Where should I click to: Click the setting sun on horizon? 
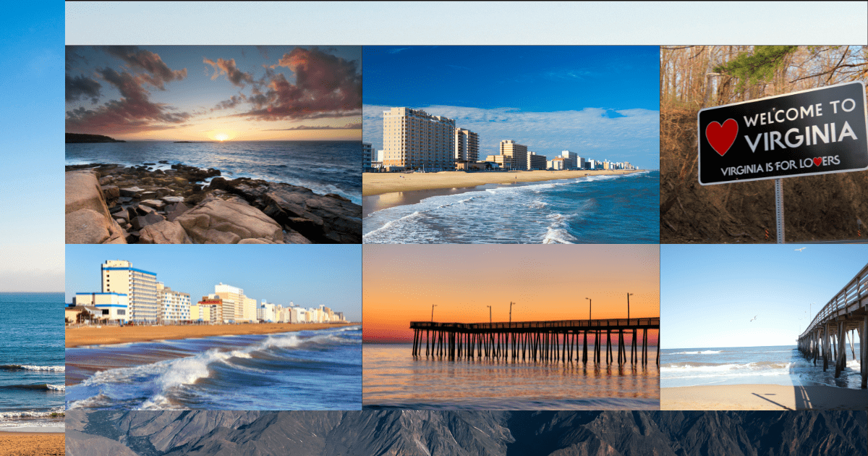point(221,136)
